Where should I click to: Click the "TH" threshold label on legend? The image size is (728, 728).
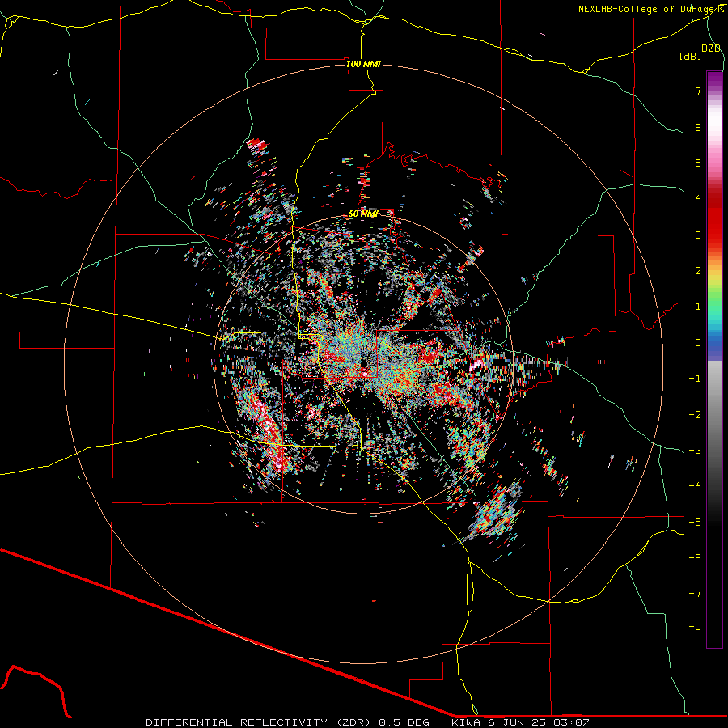tap(695, 630)
